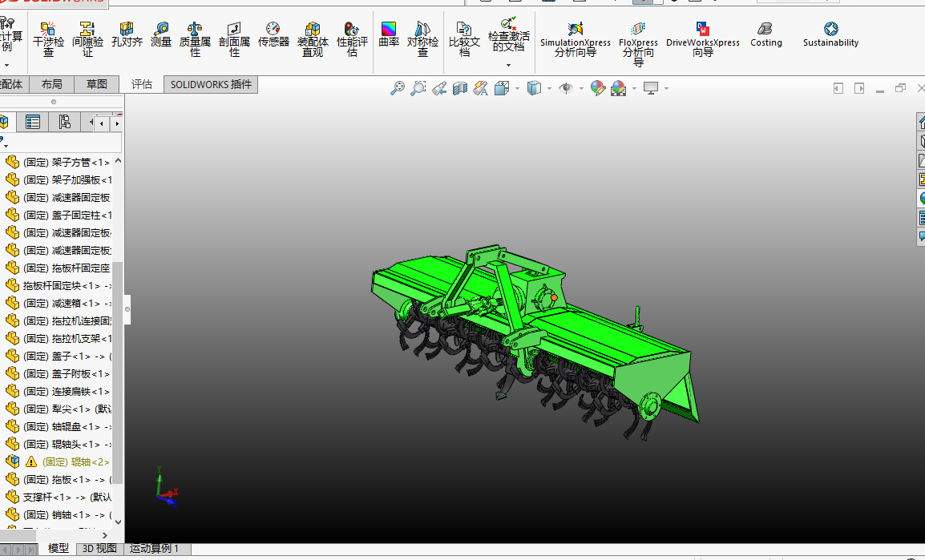Open the Costing tool
This screenshot has height=560, width=925.
765,34
